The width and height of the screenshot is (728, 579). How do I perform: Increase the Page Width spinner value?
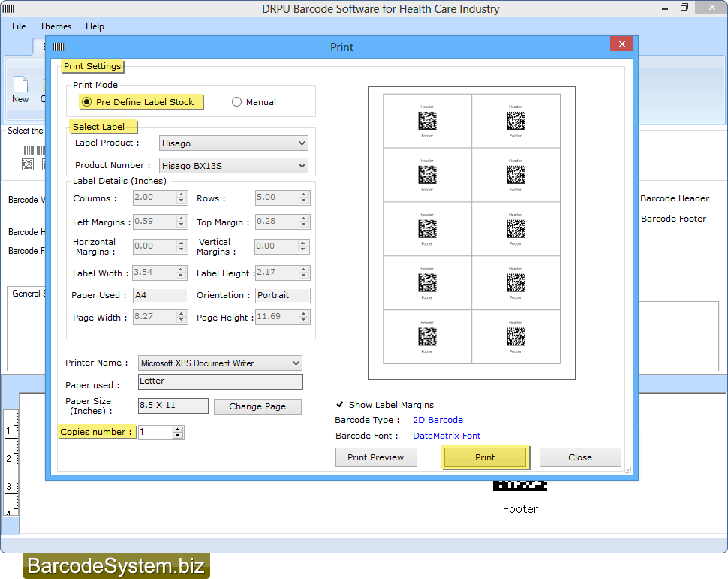click(x=182, y=314)
